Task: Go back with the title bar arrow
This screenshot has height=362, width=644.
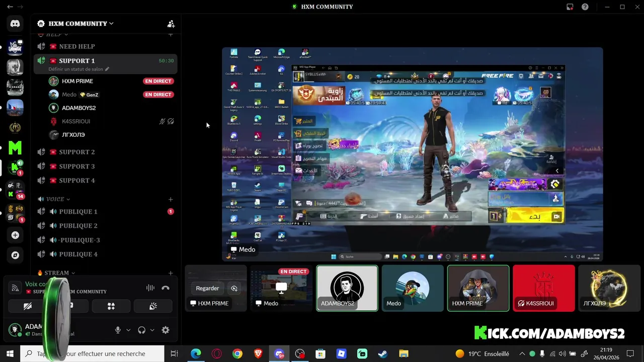Action: pos(10,7)
